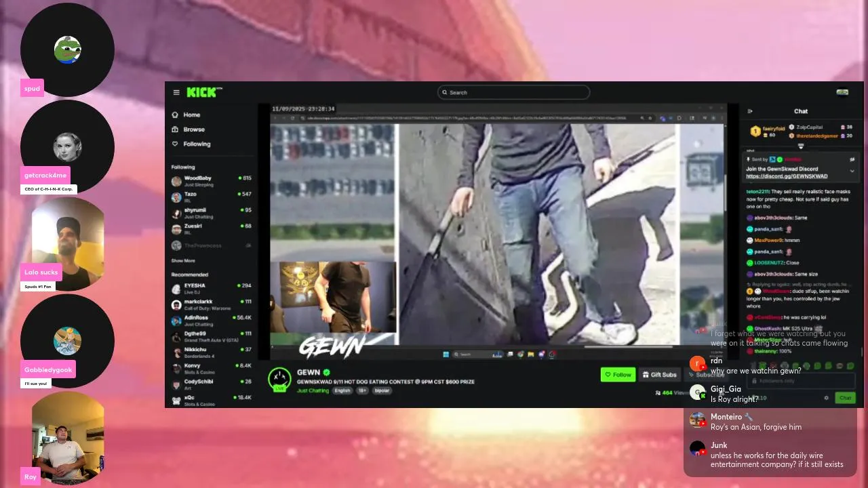Click ZoipCapital in chat leaderboard
868x488 pixels.
pos(810,127)
